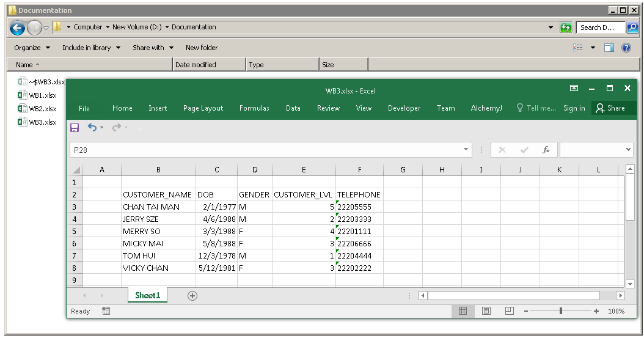Open the Formulas ribbon tab

pyautogui.click(x=254, y=108)
